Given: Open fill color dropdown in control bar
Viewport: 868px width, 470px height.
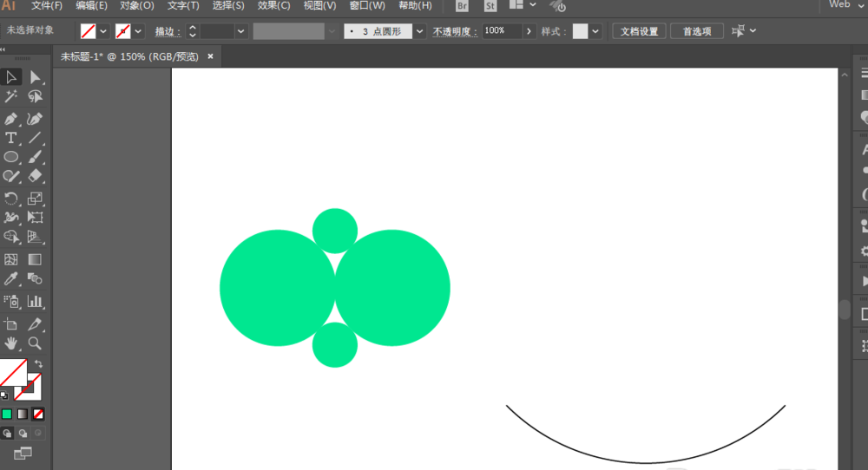Looking at the screenshot, I should tap(103, 31).
